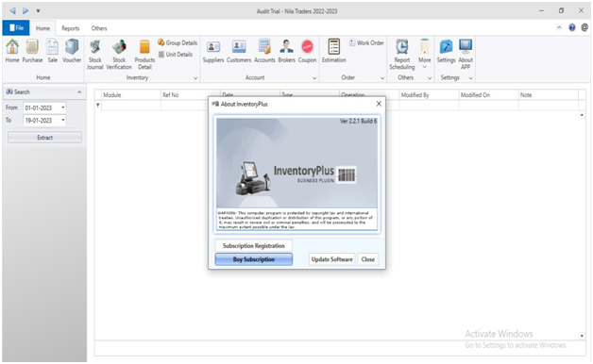Open the Coupon module

(307, 51)
